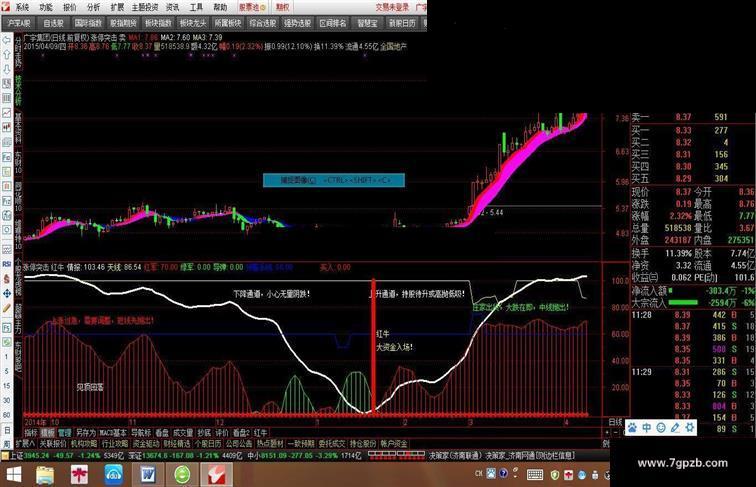
Task: Open the 公司公告 bottom tab
Action: [239, 444]
